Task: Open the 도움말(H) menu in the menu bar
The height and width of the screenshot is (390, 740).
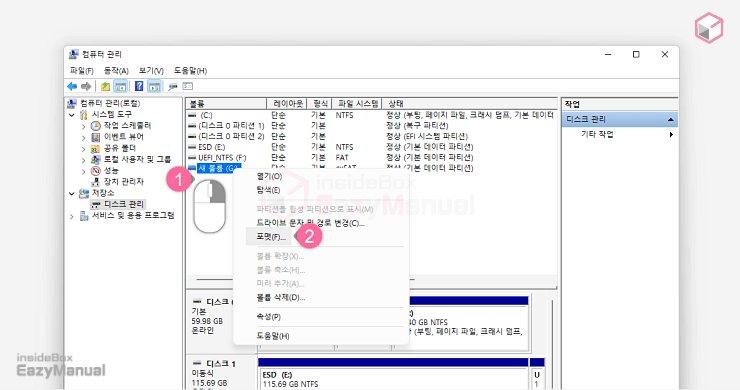Action: [x=190, y=71]
